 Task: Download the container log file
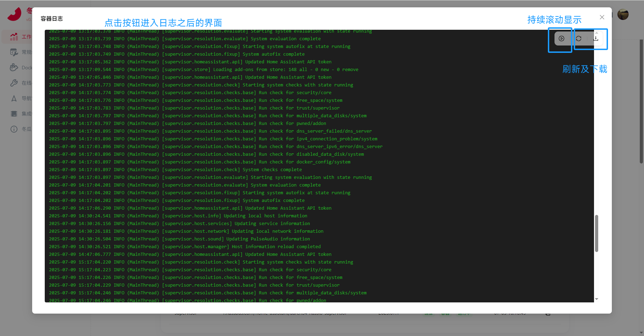pyautogui.click(x=596, y=38)
